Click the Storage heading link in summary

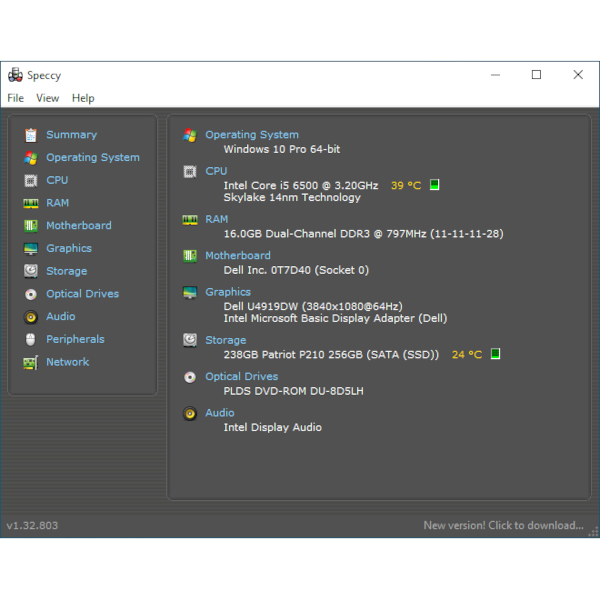coord(225,340)
